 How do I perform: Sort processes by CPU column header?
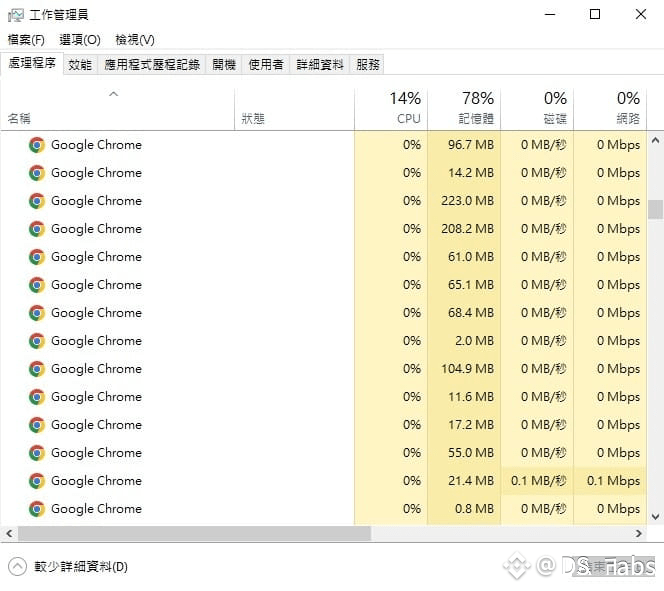(391, 109)
